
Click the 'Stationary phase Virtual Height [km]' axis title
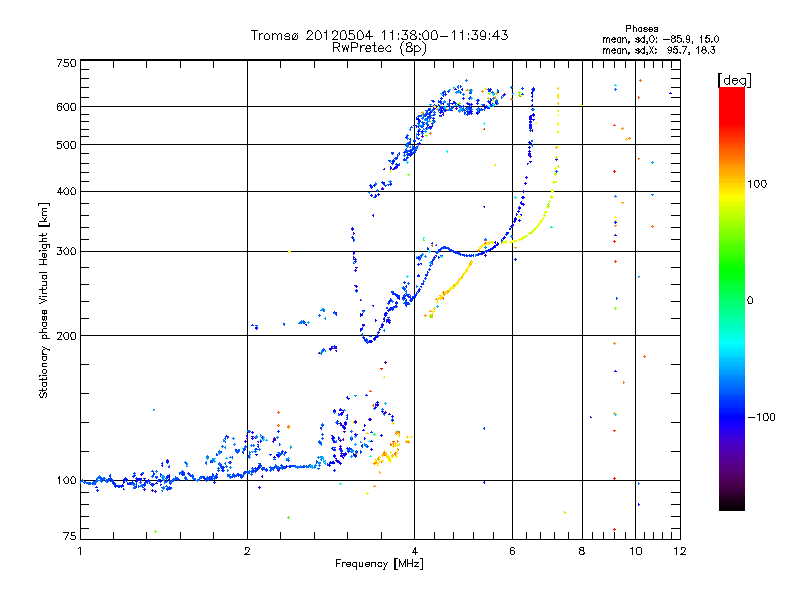[x=44, y=300]
